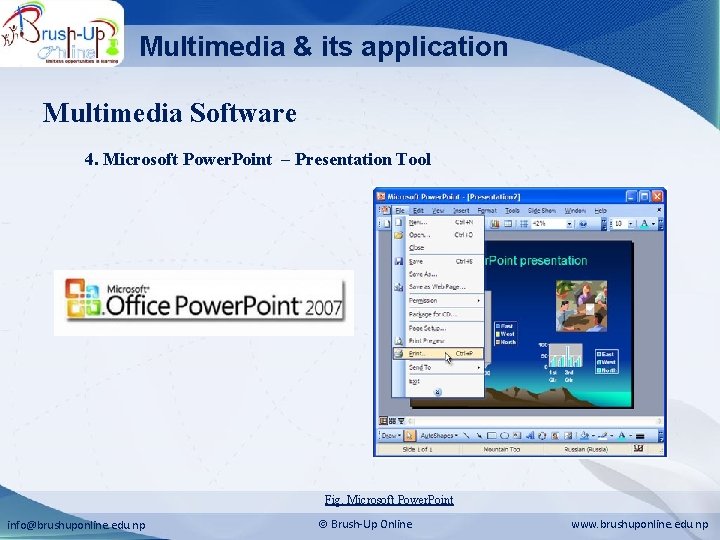Choose Open... in the File menu
This screenshot has width=720, height=540.
[438, 235]
